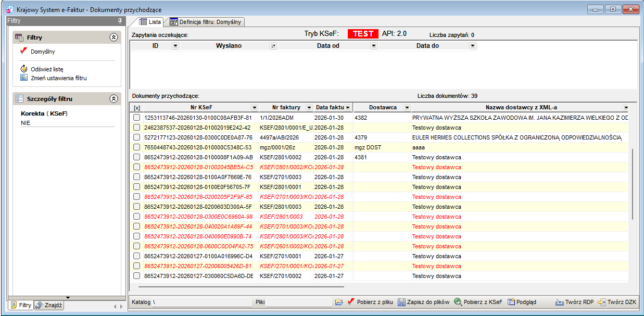Screen dimensions: 644x316
Task: Click the horizontal scrollbar of documents list
Action: (x=241, y=286)
